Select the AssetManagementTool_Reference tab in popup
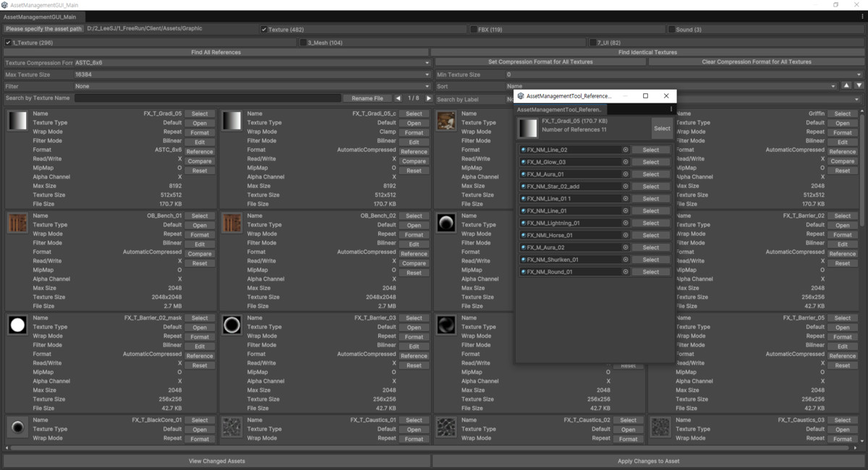Viewport: 868px width, 470px height. (560, 109)
